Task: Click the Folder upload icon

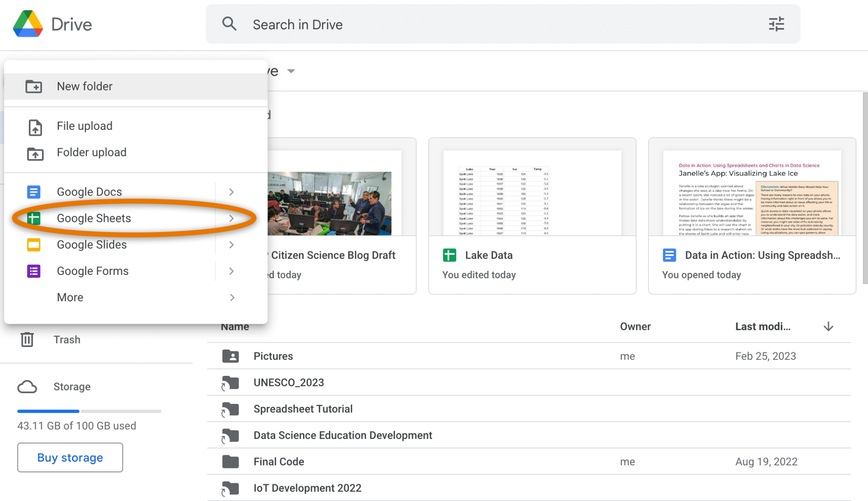Action: pos(35,153)
